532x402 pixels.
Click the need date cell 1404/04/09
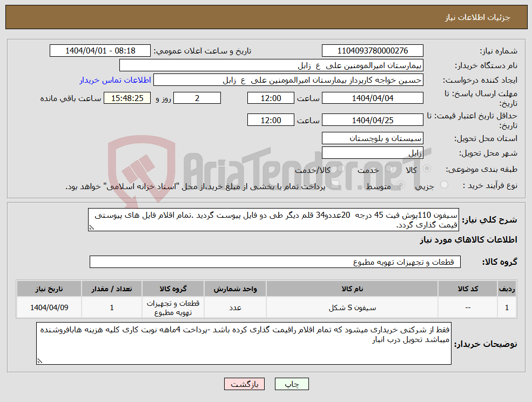point(49,307)
